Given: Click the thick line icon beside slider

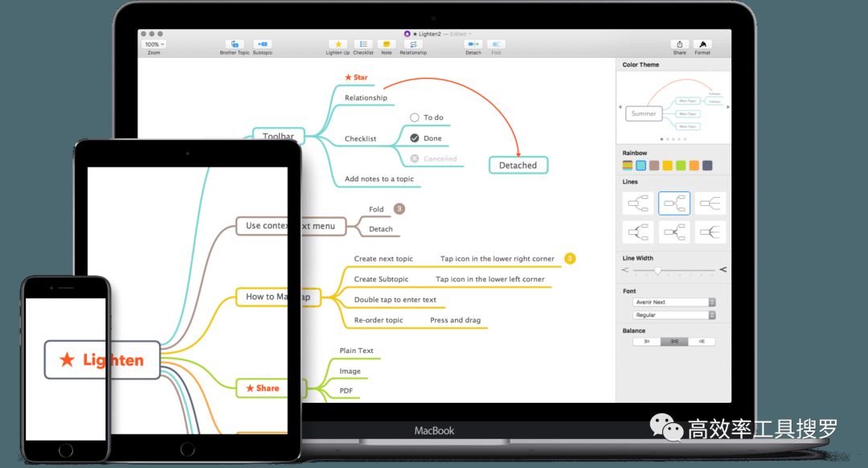Looking at the screenshot, I should (x=723, y=269).
